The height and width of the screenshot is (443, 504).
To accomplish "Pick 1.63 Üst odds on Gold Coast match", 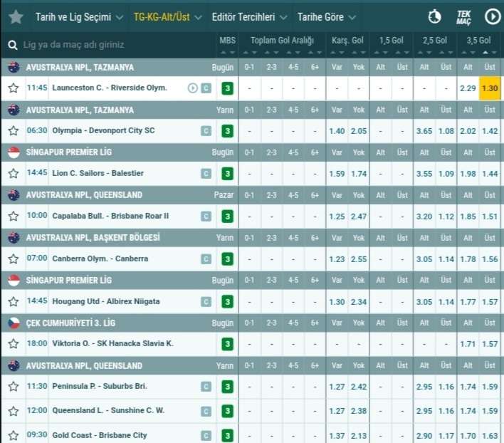I will pyautogui.click(x=490, y=436).
